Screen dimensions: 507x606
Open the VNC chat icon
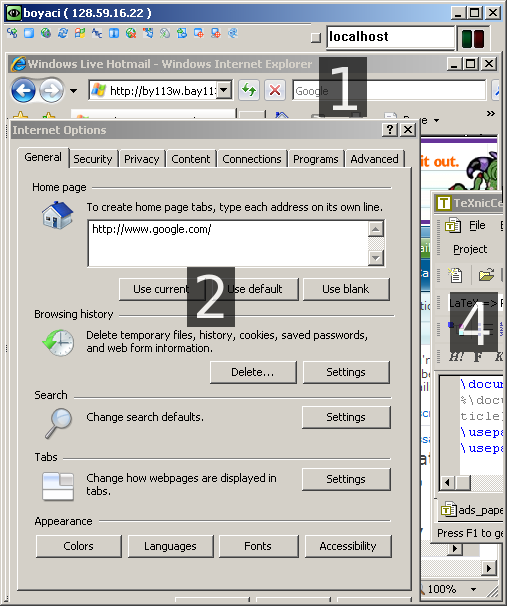[233, 33]
